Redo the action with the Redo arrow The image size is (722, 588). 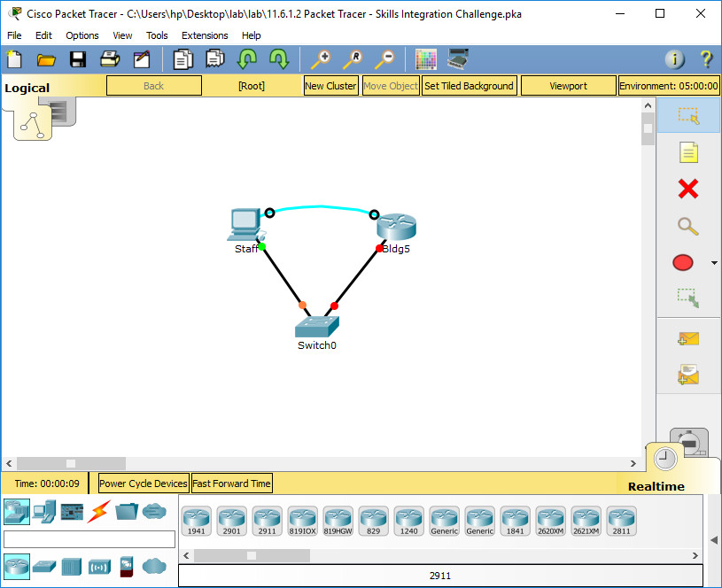279,59
